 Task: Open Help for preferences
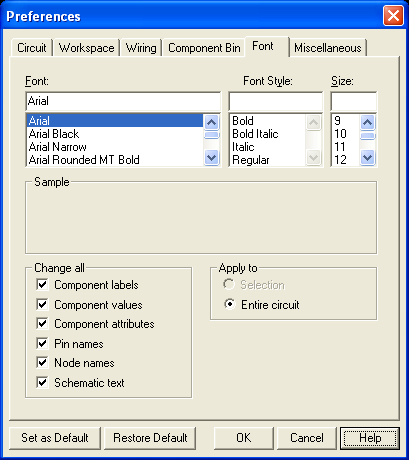pyautogui.click(x=370, y=438)
